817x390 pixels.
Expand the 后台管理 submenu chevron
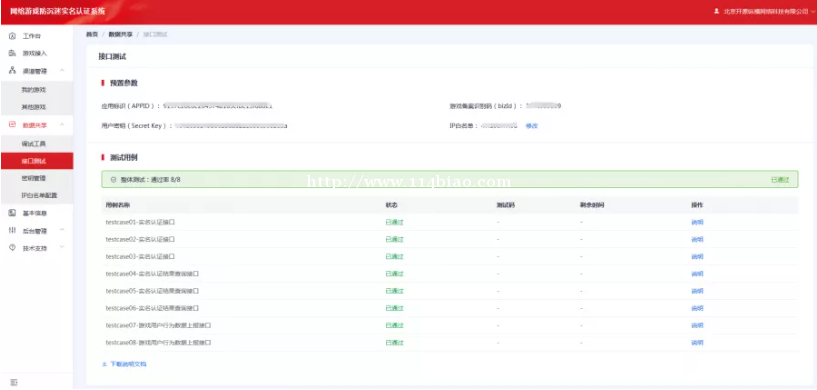coord(62,230)
